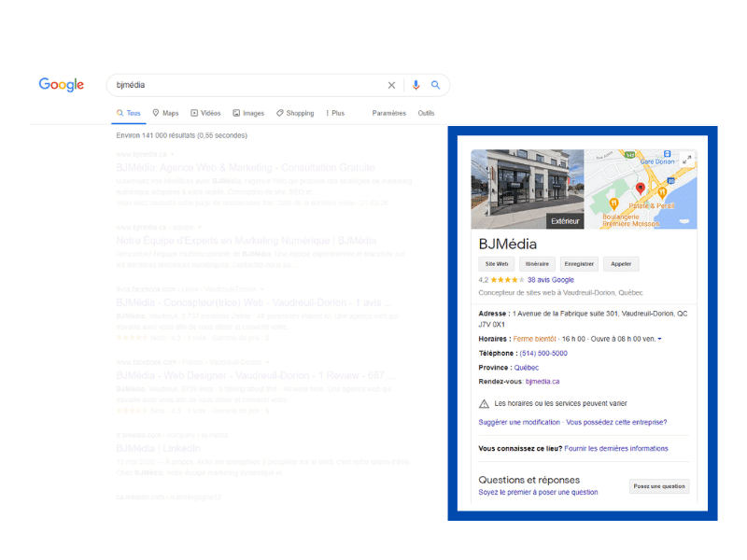This screenshot has width=747, height=560.
Task: Clear the search field using the X icon
Action: coord(392,85)
